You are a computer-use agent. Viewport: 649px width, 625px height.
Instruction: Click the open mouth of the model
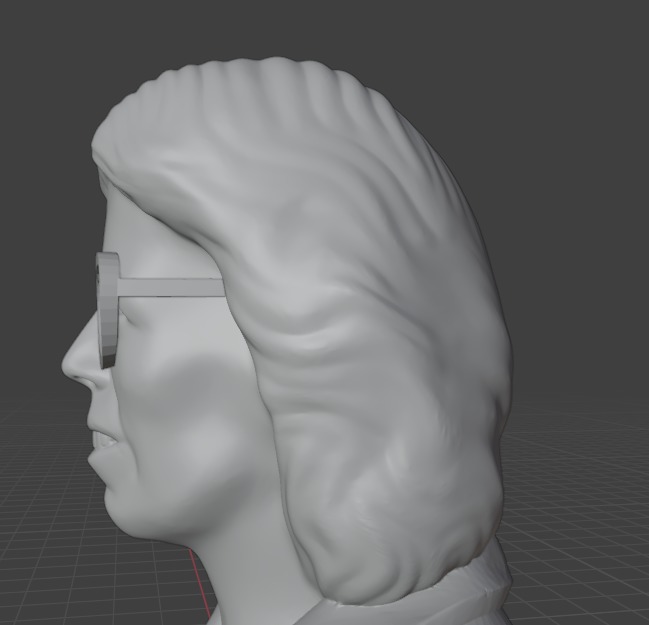click(x=103, y=442)
